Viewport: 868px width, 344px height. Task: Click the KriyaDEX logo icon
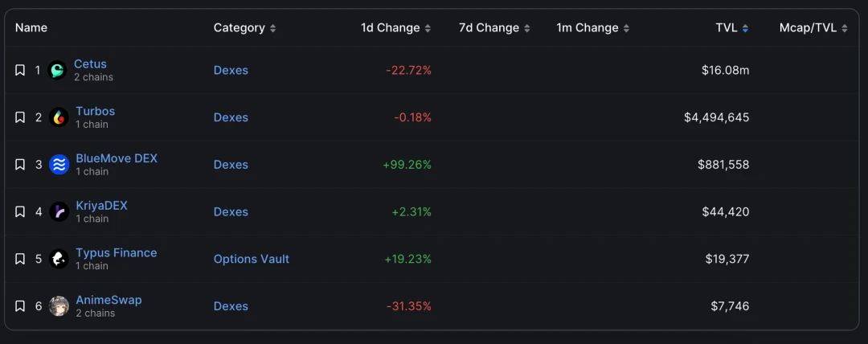59,211
